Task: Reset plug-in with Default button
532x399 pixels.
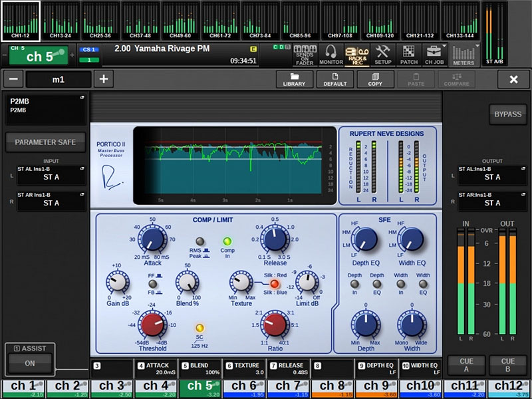Action: tap(335, 80)
